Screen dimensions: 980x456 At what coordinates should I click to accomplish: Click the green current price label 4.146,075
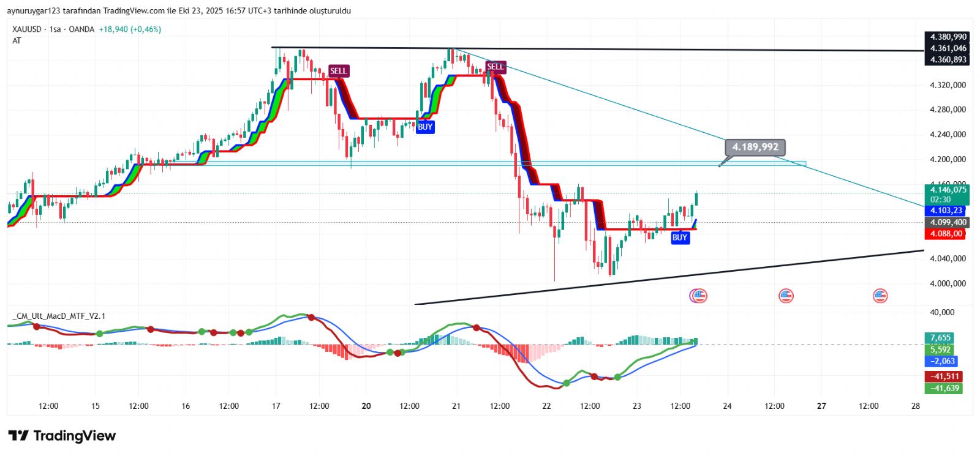[x=947, y=190]
